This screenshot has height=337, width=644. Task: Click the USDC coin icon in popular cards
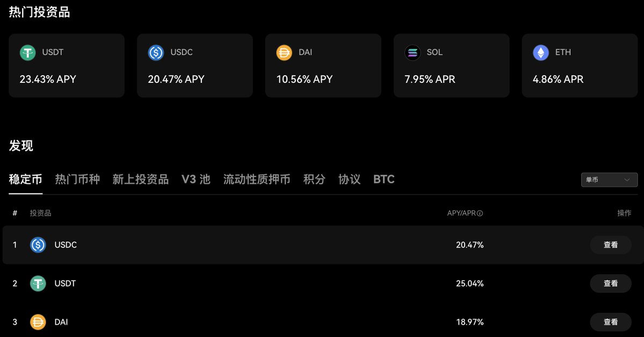tap(156, 53)
